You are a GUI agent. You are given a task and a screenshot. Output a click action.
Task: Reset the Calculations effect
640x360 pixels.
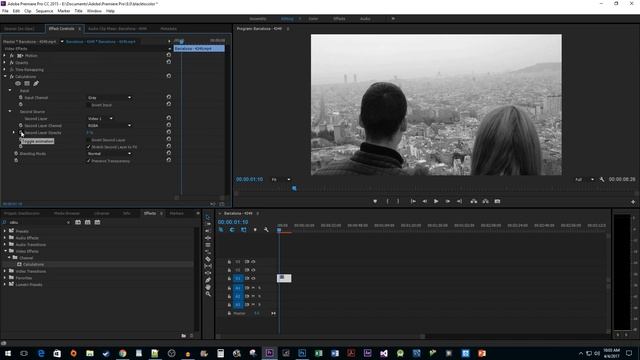pos(169,76)
